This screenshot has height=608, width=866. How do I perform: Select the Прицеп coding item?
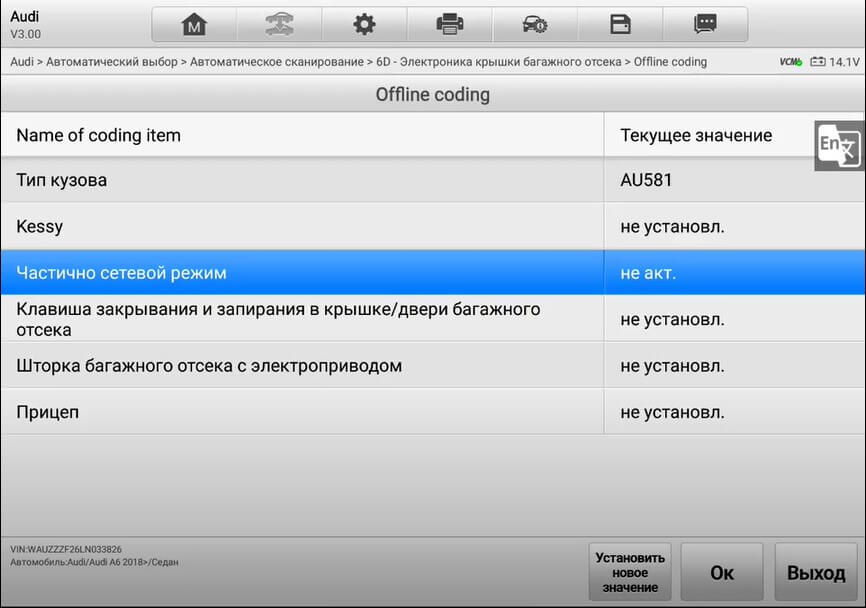point(433,412)
